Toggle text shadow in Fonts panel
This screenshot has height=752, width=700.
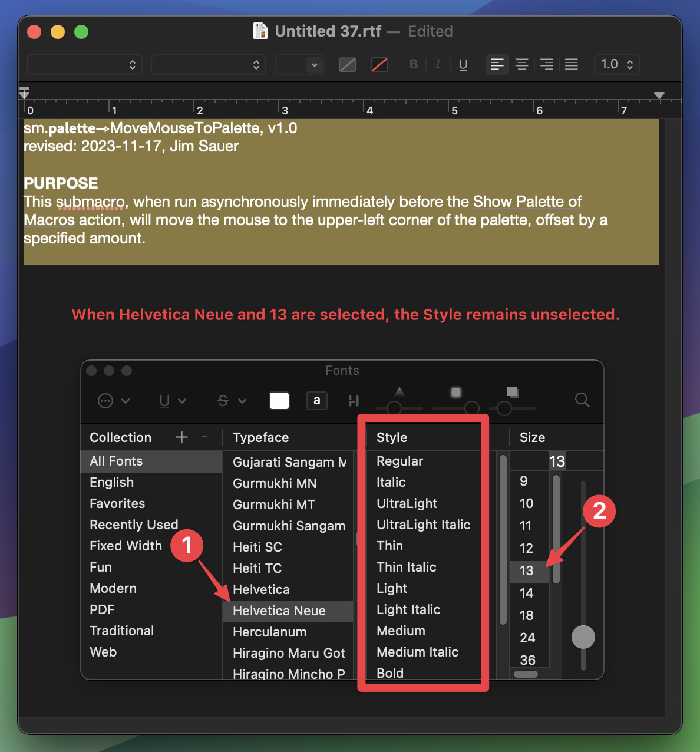click(354, 401)
